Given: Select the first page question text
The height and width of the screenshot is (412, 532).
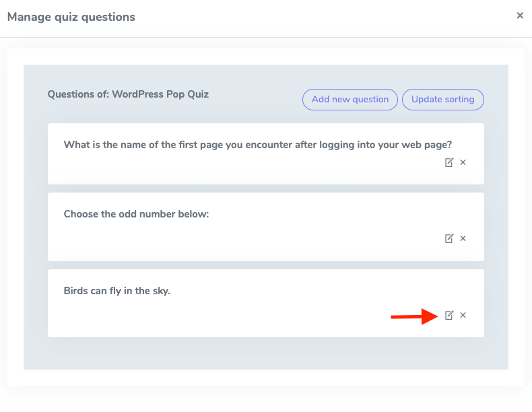Looking at the screenshot, I should 257,144.
